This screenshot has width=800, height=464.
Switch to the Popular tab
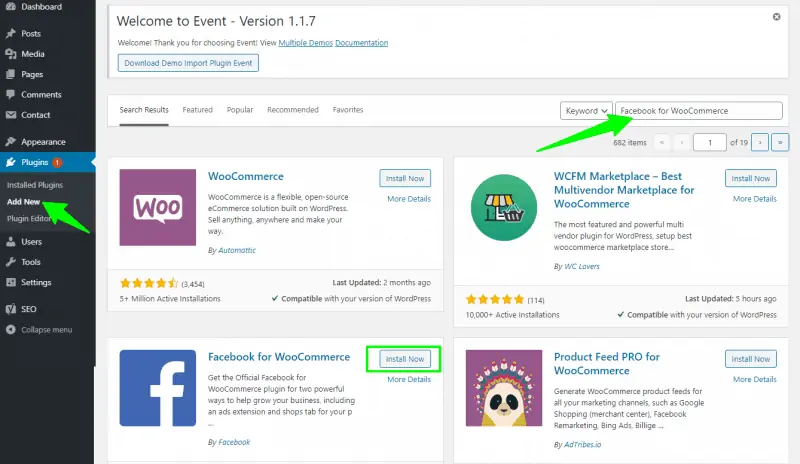click(240, 110)
